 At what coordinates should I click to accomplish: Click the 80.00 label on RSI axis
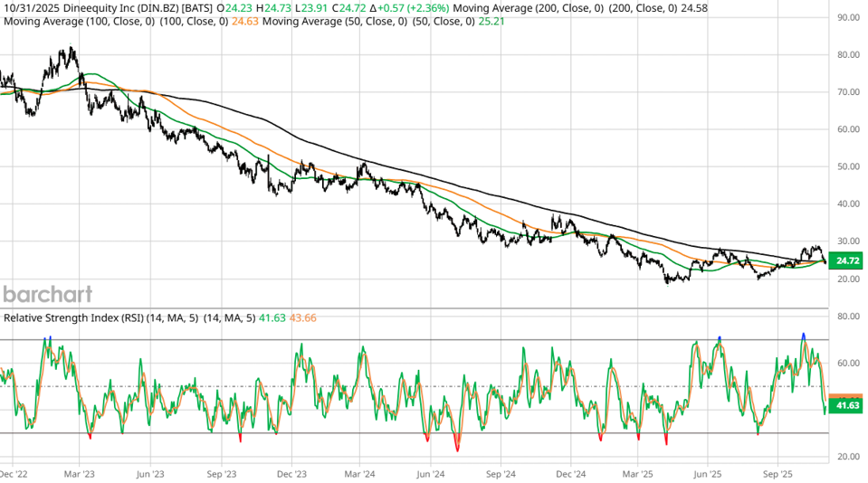(847, 317)
